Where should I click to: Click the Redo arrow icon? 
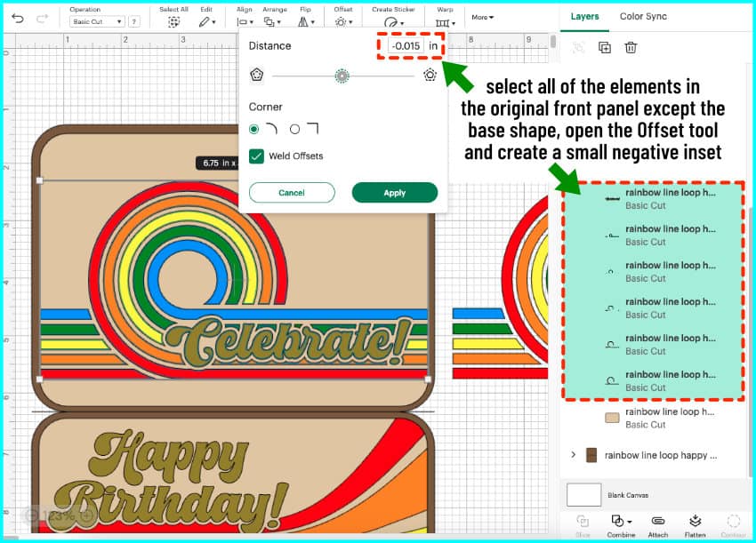[x=43, y=19]
